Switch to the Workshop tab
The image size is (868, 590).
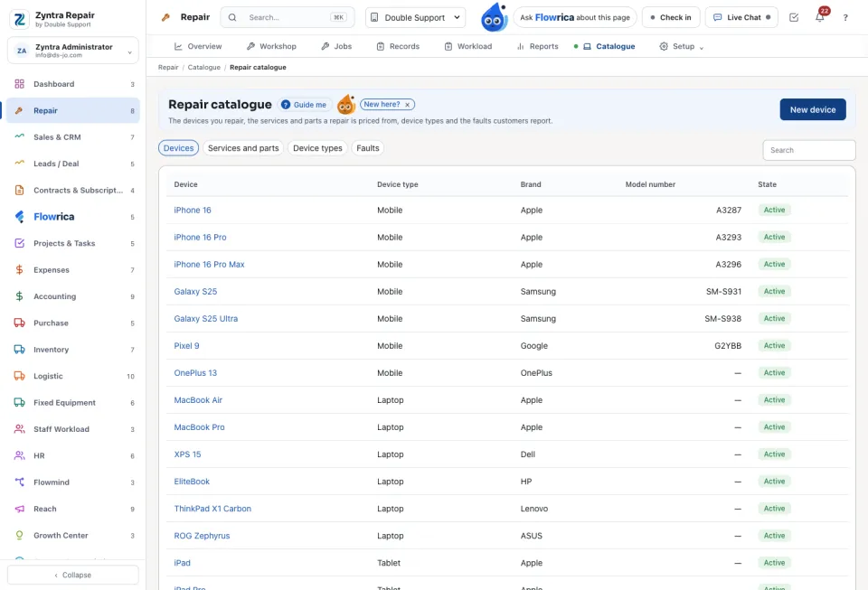point(271,46)
